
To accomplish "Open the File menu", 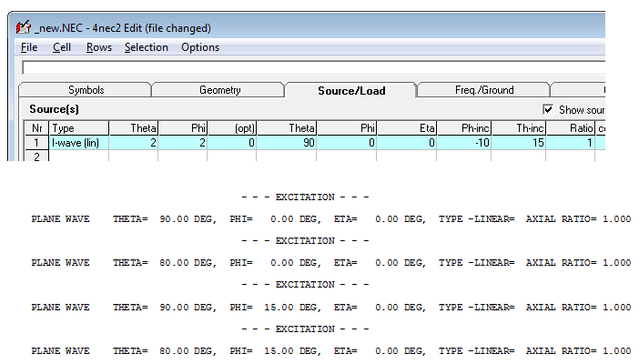I will click(x=29, y=47).
